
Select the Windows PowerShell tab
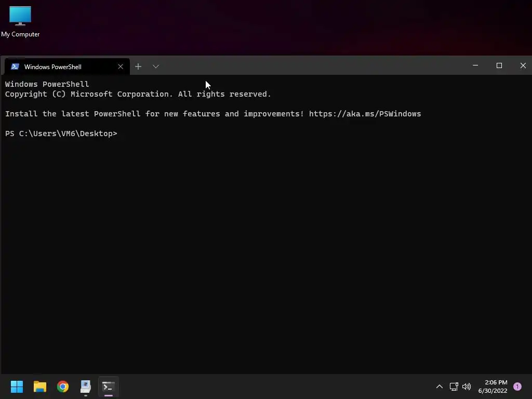(x=67, y=66)
